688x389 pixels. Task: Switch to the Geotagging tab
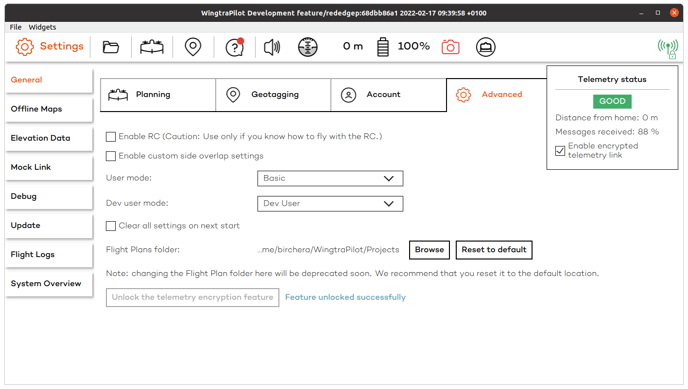[x=273, y=95]
